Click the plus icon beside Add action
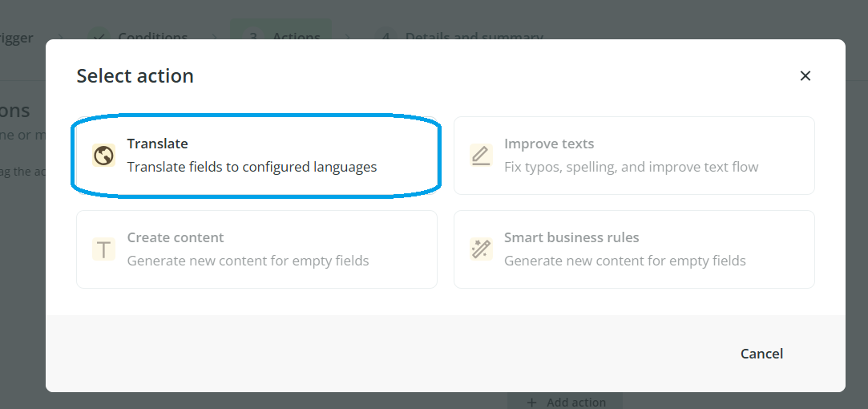Viewport: 868px width, 409px height. (x=533, y=402)
